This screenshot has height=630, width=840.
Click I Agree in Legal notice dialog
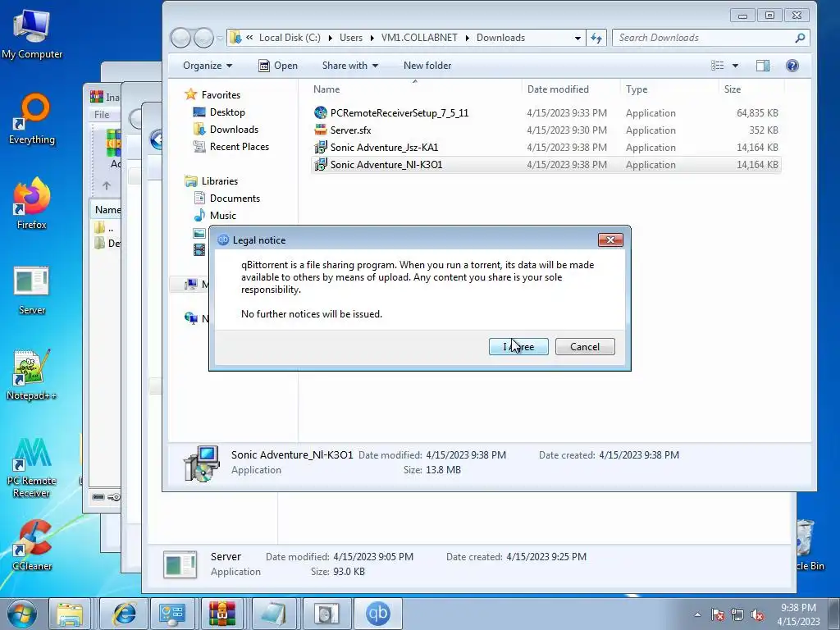pyautogui.click(x=518, y=347)
